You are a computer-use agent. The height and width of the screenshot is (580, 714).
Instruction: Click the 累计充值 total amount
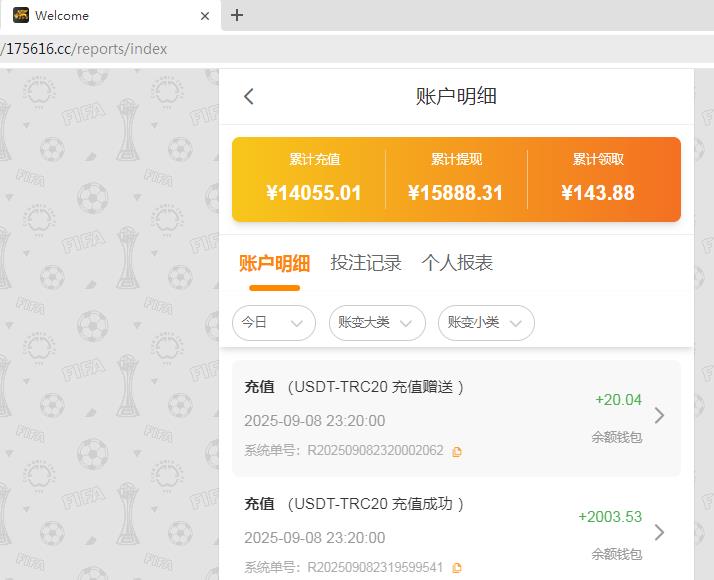coord(314,193)
